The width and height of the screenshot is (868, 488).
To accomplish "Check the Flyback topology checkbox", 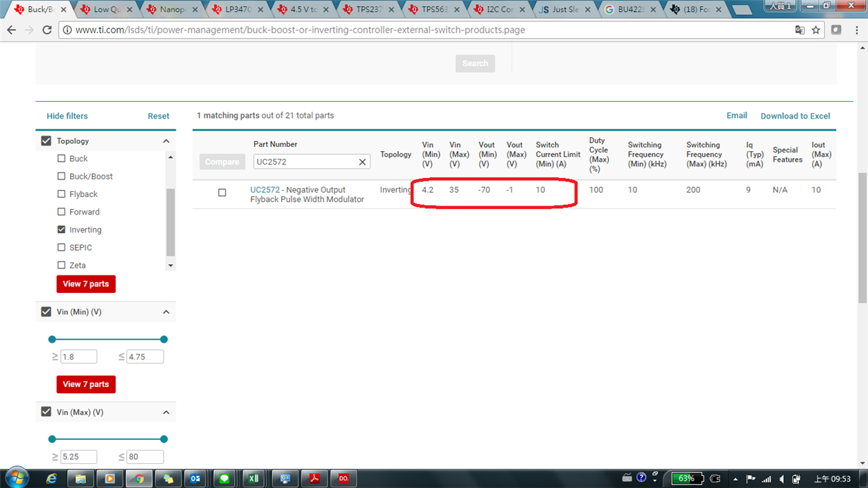I will tap(61, 194).
